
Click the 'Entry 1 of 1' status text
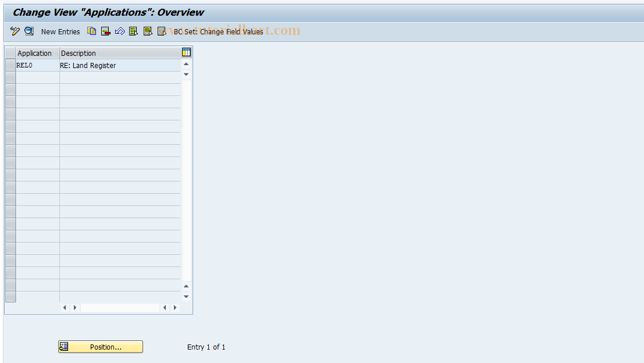pos(206,347)
